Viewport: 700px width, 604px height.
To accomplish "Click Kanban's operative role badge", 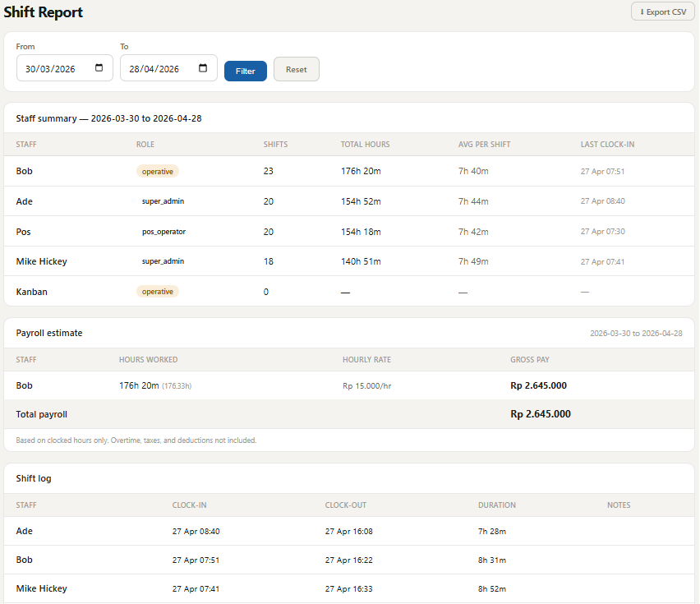I will (158, 292).
